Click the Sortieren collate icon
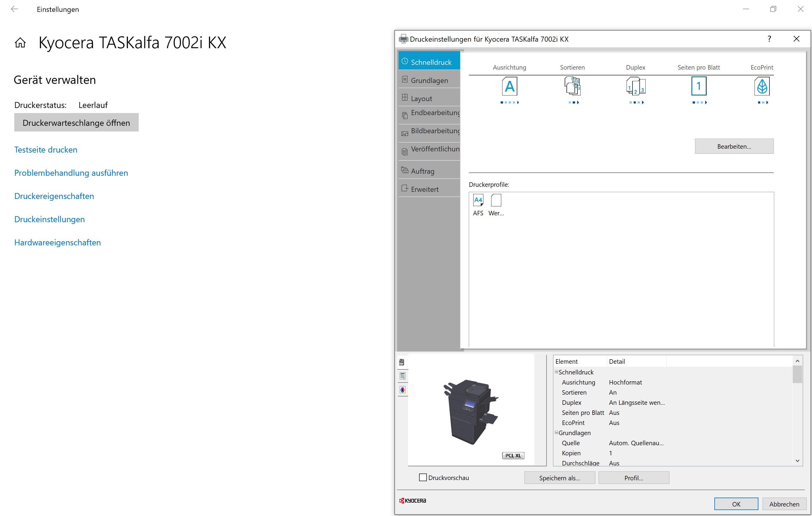This screenshot has width=812, height=516. 572,86
